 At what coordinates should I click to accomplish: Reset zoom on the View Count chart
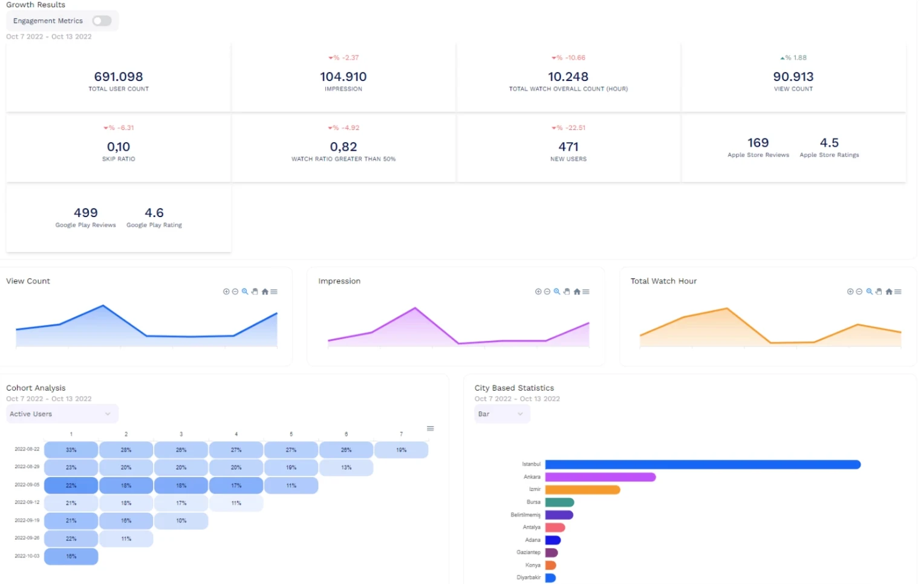coord(265,291)
